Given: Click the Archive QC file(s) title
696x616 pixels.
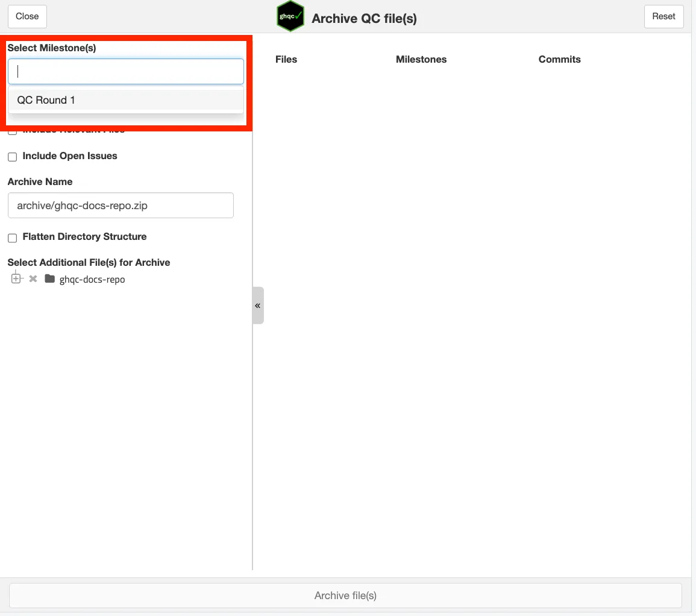Looking at the screenshot, I should coord(364,19).
